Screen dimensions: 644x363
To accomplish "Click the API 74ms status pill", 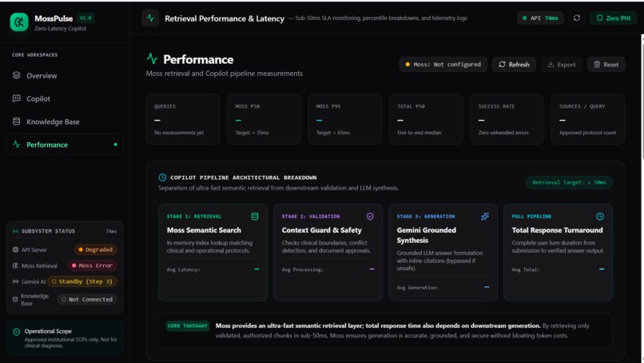I will [540, 18].
